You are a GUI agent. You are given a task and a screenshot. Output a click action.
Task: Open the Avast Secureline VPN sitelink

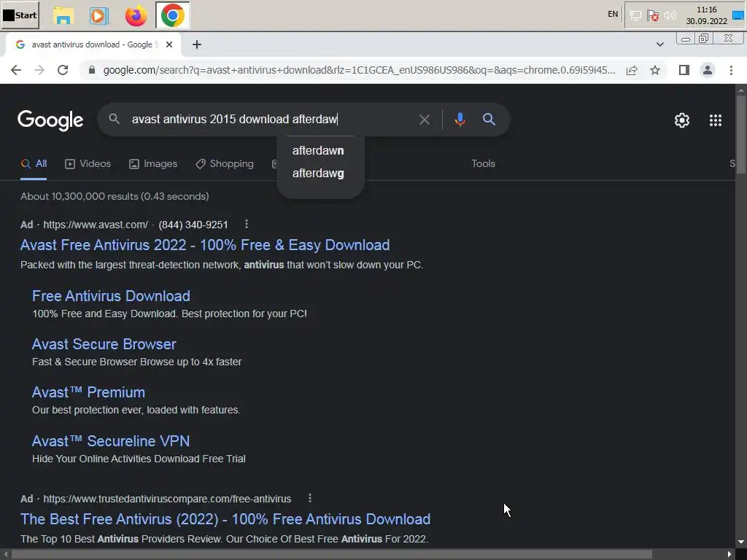[111, 441]
